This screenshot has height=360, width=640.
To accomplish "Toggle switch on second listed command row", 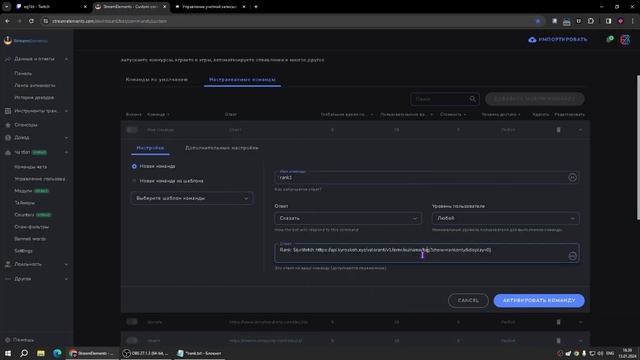I will (x=132, y=322).
